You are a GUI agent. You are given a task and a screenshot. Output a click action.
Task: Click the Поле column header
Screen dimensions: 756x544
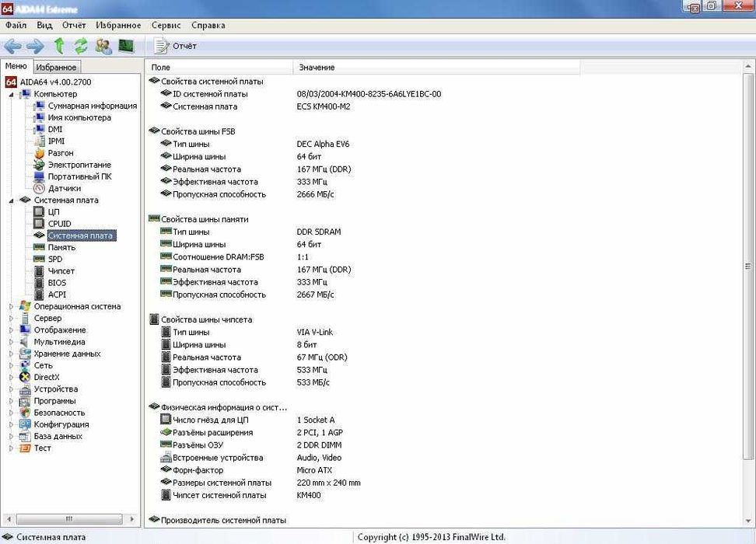click(x=219, y=68)
